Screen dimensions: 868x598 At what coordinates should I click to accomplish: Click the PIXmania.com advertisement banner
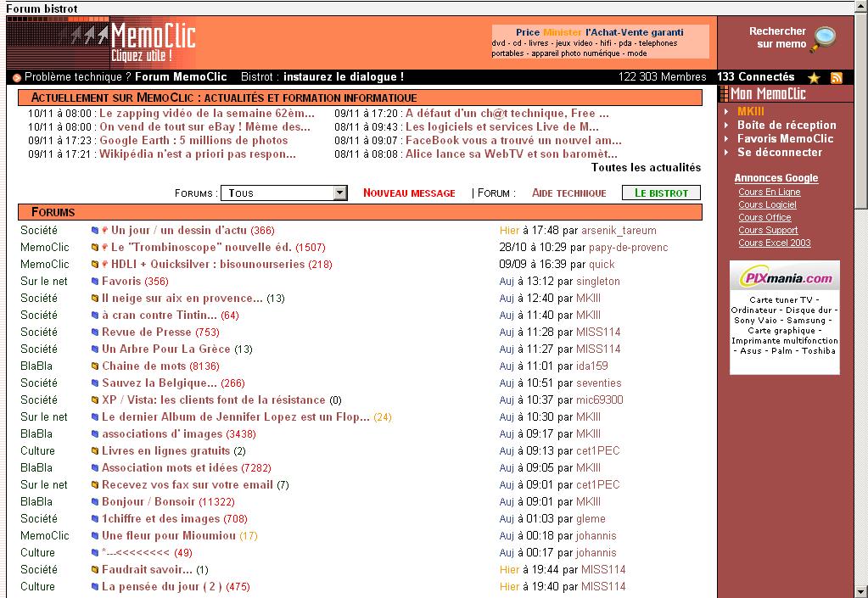coord(784,317)
